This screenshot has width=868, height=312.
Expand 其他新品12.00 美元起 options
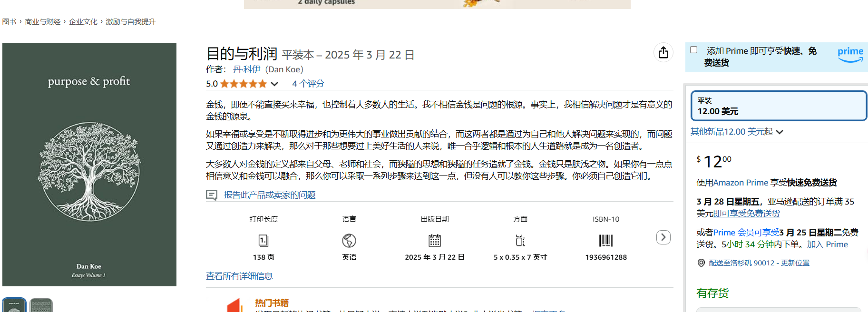736,132
